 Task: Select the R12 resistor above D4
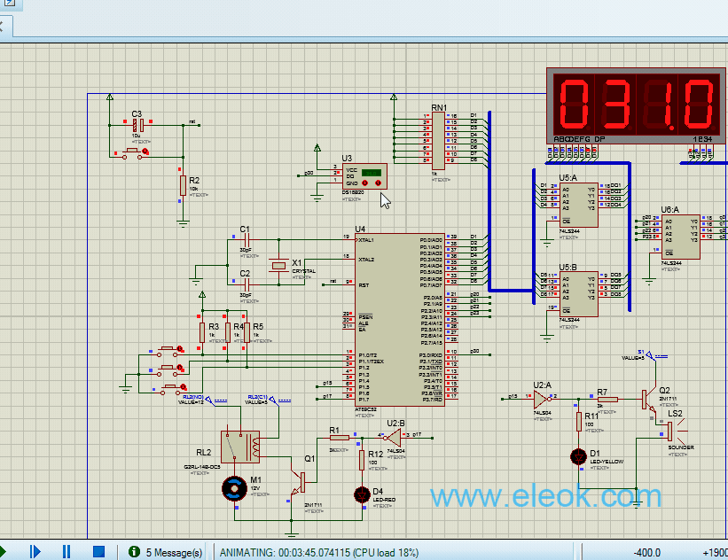(362, 460)
